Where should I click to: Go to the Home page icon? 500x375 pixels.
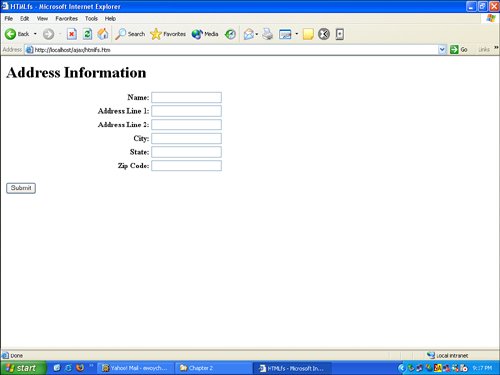(103, 34)
